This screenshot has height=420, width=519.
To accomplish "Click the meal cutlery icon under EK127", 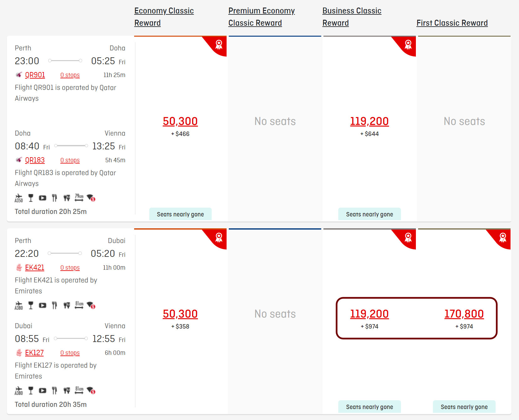I will tap(55, 391).
